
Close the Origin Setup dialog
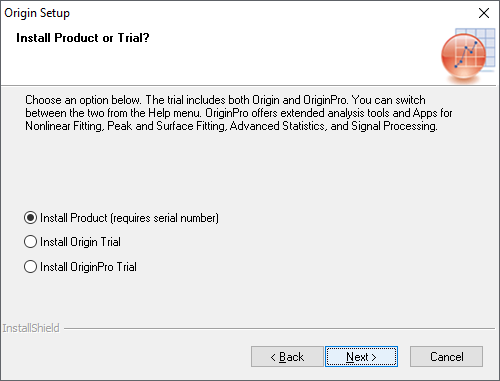click(484, 13)
